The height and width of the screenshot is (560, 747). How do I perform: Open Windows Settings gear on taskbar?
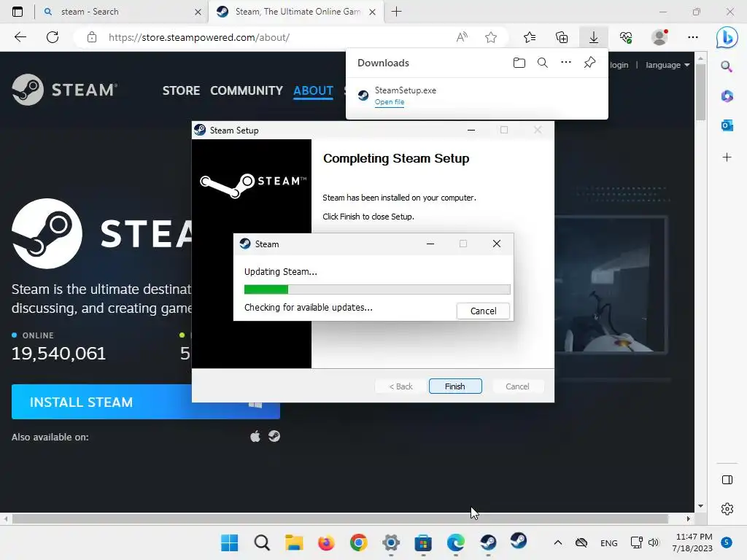tap(391, 542)
